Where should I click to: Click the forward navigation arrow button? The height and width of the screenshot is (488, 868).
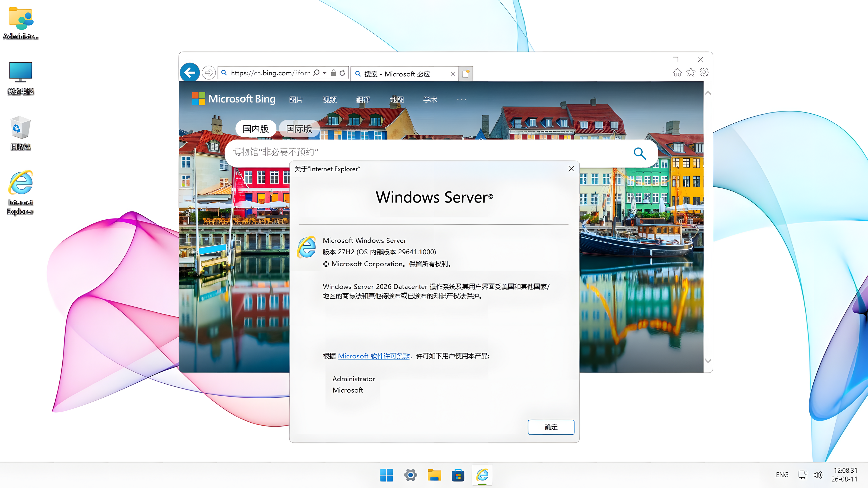209,73
